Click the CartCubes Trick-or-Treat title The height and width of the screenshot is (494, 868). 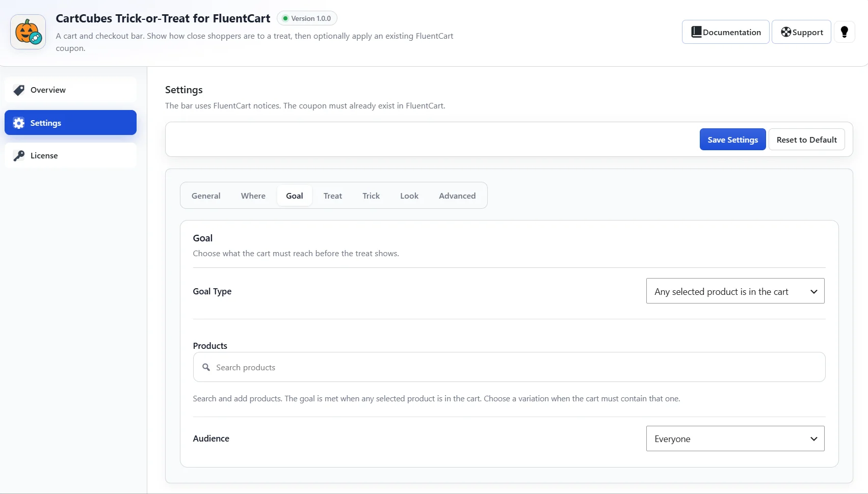point(163,18)
